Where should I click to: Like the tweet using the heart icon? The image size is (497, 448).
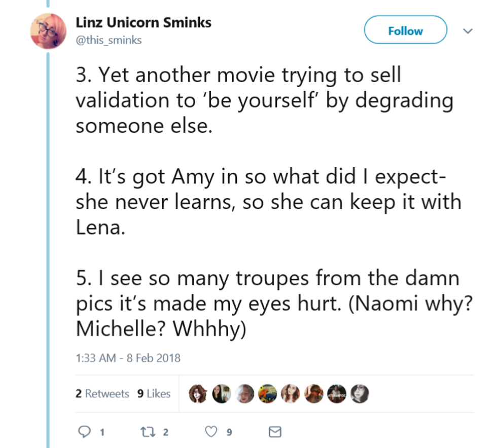coord(211,431)
